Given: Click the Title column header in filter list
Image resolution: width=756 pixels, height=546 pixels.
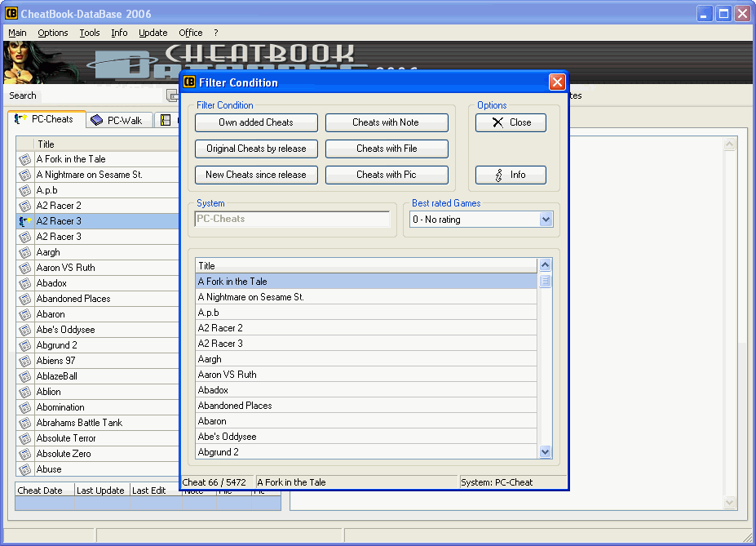Looking at the screenshot, I should coord(366,265).
